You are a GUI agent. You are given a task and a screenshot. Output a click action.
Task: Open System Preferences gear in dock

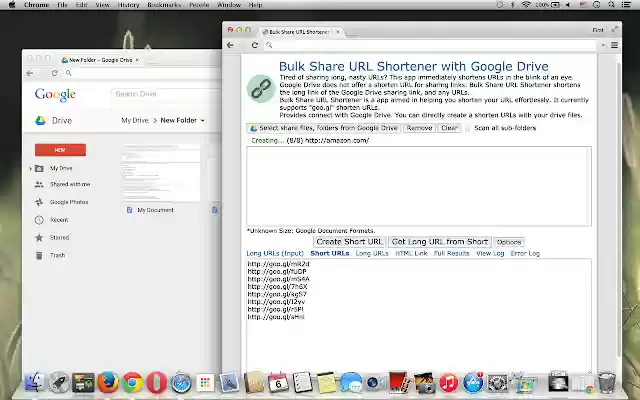[498, 382]
